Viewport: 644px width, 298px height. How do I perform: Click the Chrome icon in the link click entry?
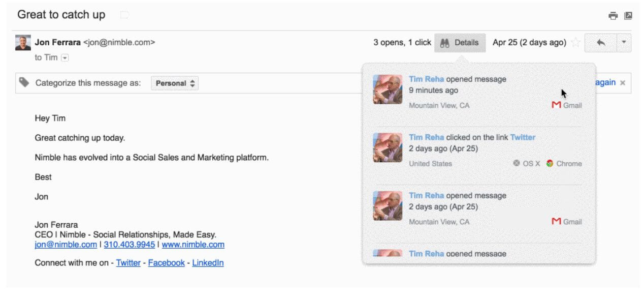pyautogui.click(x=550, y=163)
